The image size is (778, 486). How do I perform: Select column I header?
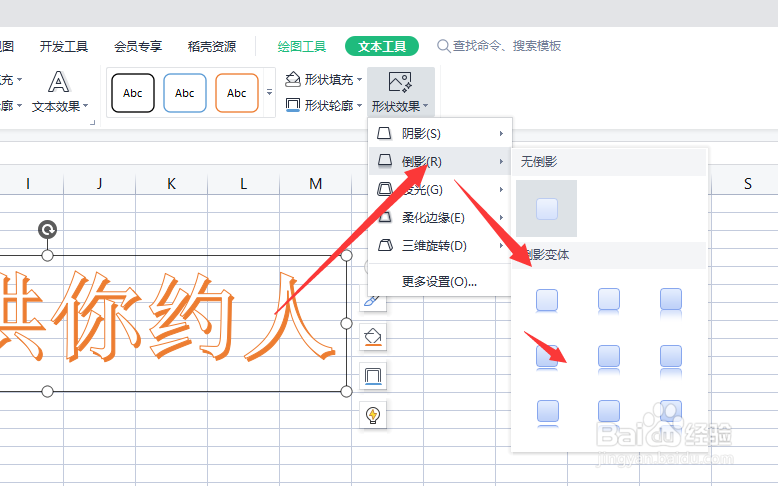pyautogui.click(x=28, y=184)
